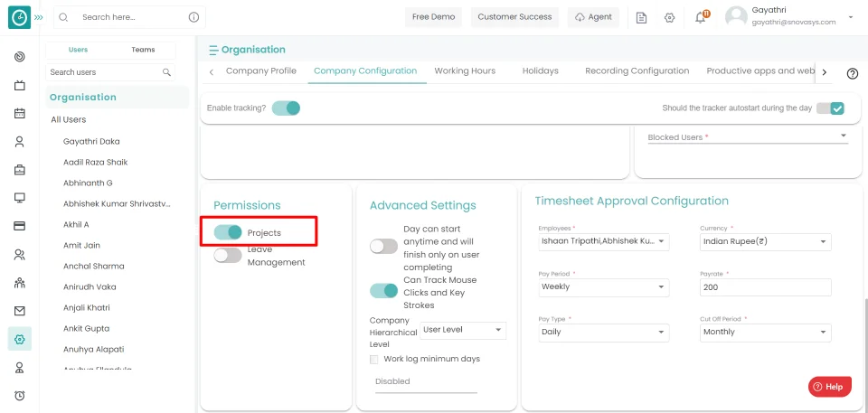
Task: Click the search users magnifier icon
Action: pos(166,72)
